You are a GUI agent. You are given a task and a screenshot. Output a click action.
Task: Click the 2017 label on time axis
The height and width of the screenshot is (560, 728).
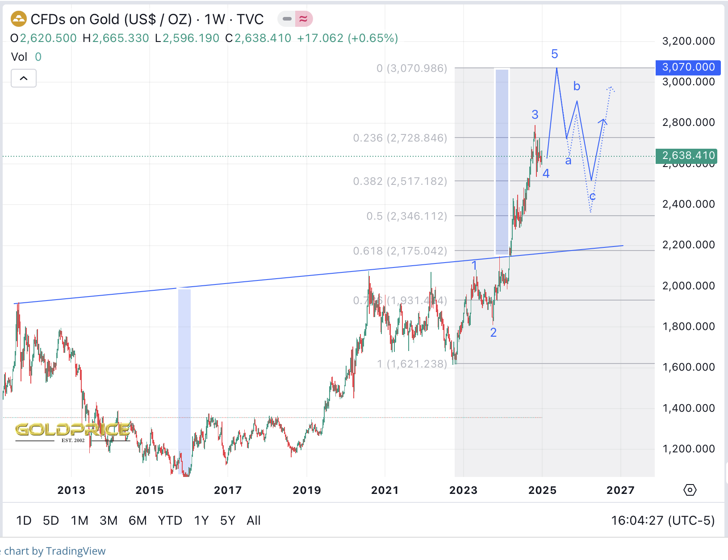pyautogui.click(x=228, y=490)
